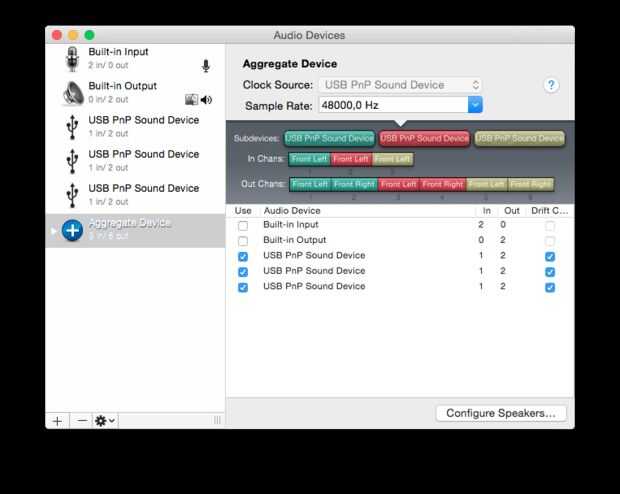Image resolution: width=620 pixels, height=494 pixels.
Task: Click red Front Left in In Chans
Action: [351, 159]
